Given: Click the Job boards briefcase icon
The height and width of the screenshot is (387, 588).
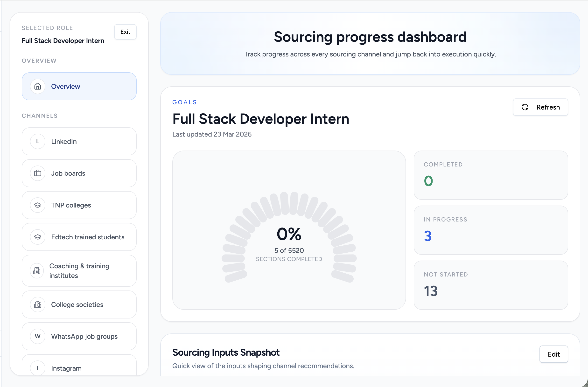Looking at the screenshot, I should pos(38,173).
